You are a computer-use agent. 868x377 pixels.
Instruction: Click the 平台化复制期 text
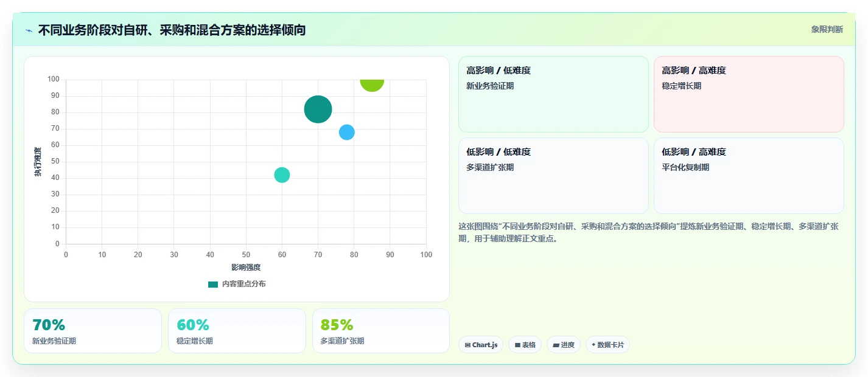coord(685,167)
